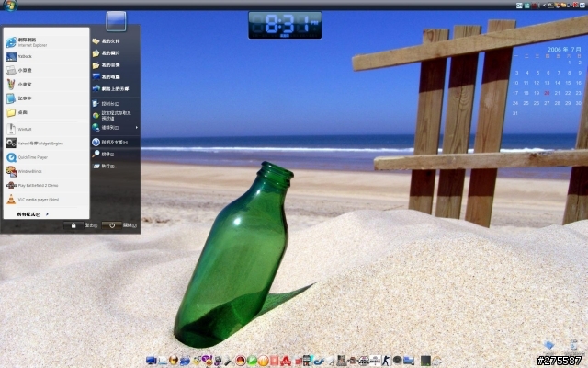588x368 pixels.
Task: Expand hidden tray icons with the chevron
Action: (544, 5)
